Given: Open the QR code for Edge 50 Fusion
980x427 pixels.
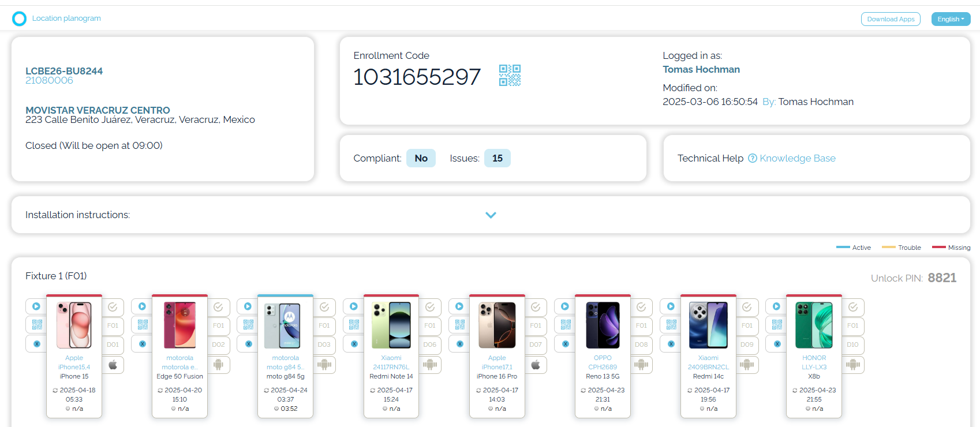Looking at the screenshot, I should click(x=142, y=325).
